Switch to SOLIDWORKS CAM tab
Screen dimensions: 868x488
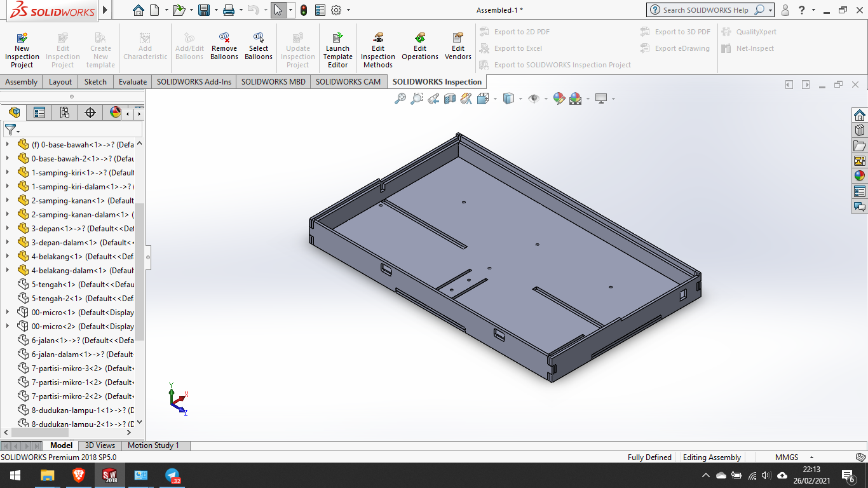point(348,81)
